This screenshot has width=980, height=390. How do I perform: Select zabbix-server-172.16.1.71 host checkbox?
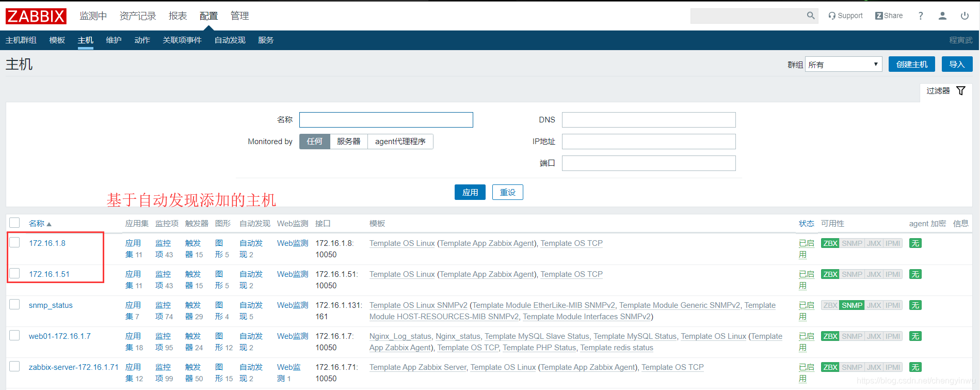[14, 366]
